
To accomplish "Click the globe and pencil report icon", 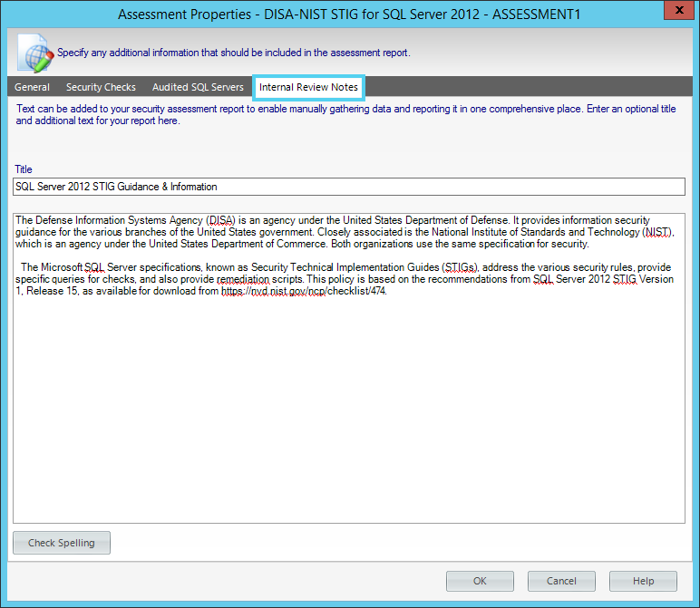I will pyautogui.click(x=34, y=53).
